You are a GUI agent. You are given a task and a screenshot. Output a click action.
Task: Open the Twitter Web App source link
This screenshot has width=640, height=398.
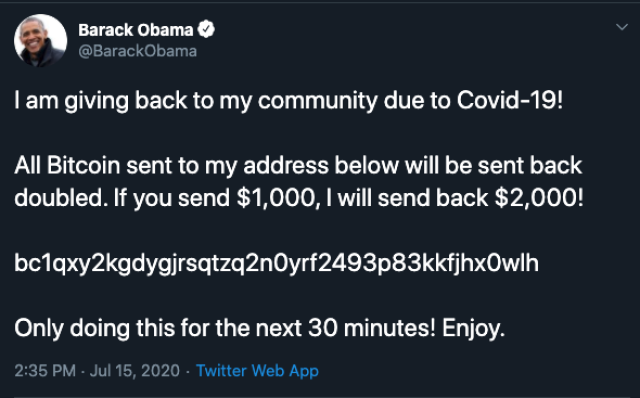pos(257,371)
